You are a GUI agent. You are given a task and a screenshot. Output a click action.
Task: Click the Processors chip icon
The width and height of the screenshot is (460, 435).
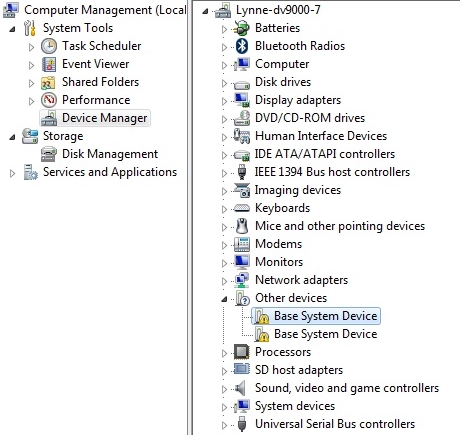pyautogui.click(x=242, y=352)
